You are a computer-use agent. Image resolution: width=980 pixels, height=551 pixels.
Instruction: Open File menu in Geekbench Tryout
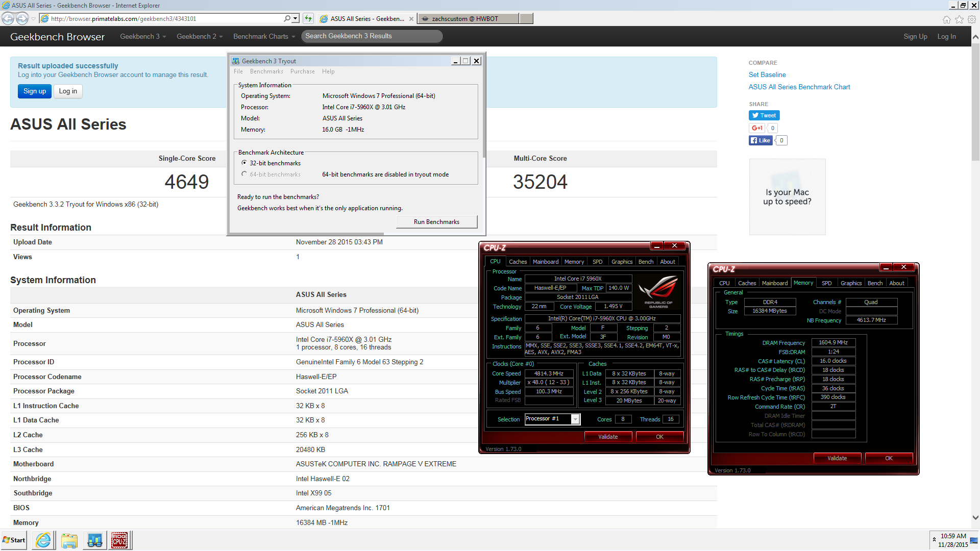tap(238, 71)
